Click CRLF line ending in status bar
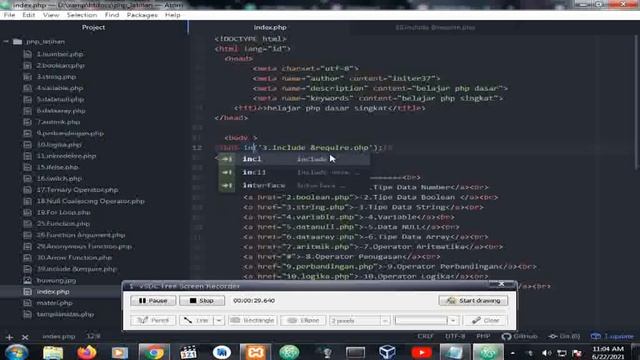Viewport: 640px width, 360px height. click(425, 336)
